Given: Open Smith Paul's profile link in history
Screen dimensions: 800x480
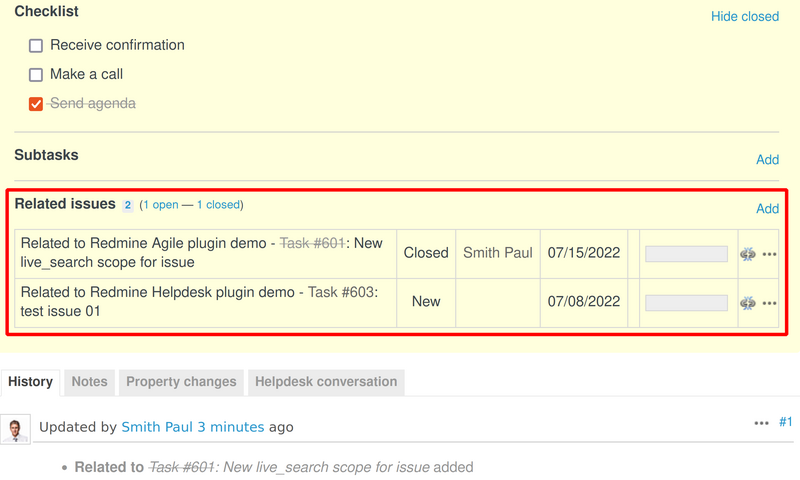Looking at the screenshot, I should click(157, 427).
